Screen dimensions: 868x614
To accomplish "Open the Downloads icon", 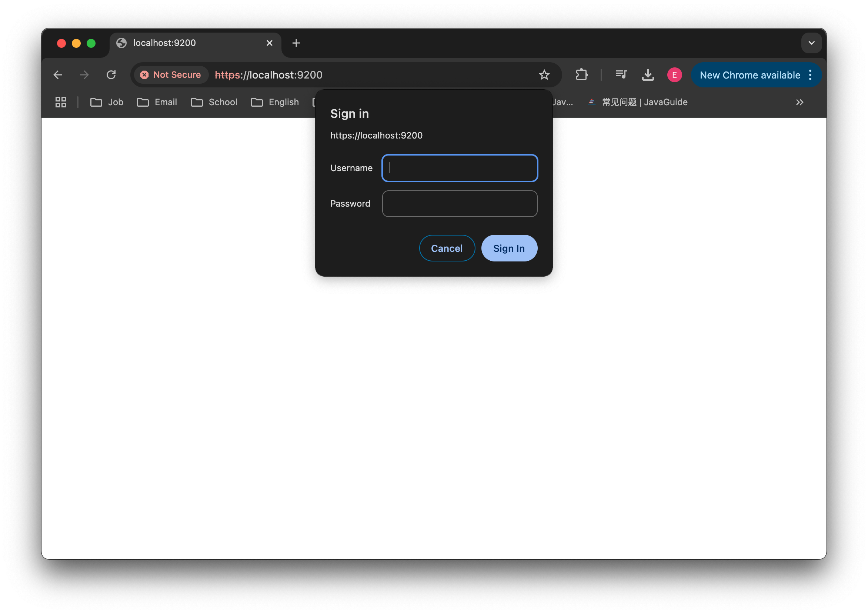I will click(648, 75).
